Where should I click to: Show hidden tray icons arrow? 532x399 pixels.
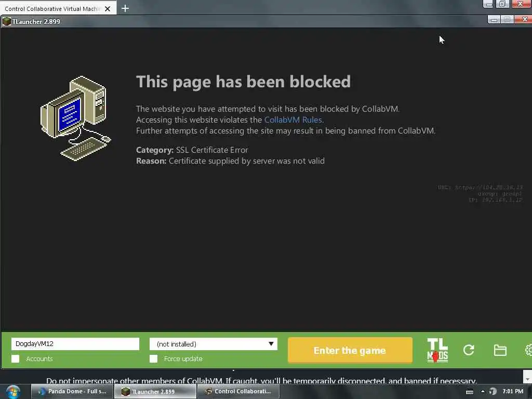click(x=483, y=391)
